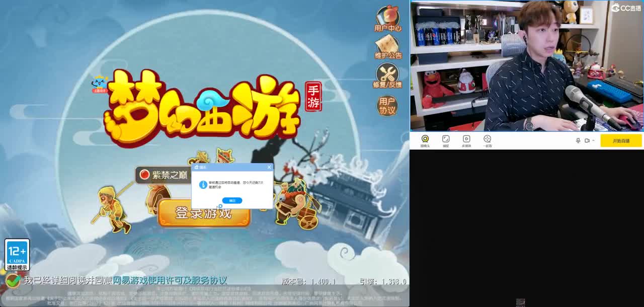Click the 一起看 watch-together icon
This screenshot has height=307, width=644.
[x=487, y=141]
